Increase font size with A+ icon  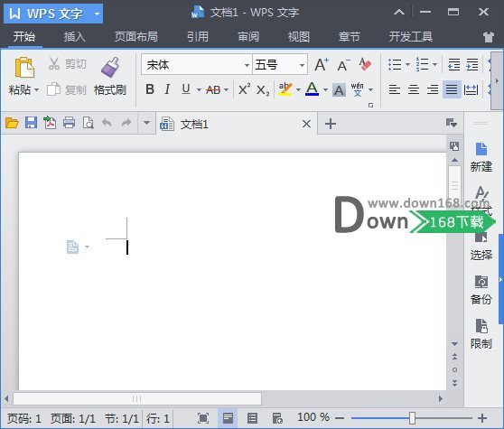point(322,65)
